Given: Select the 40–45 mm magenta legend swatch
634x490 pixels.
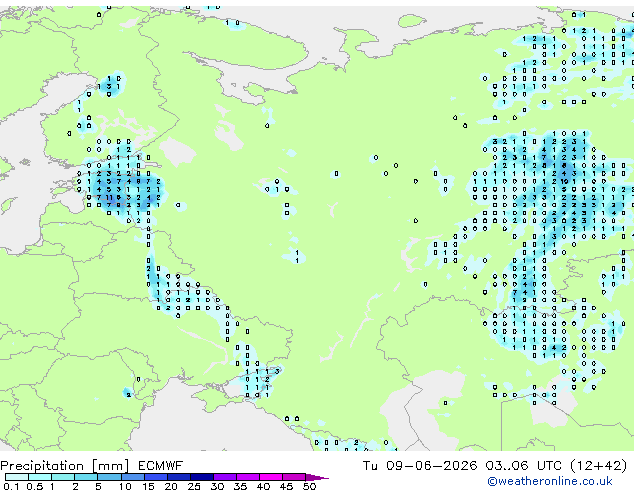Looking at the screenshot, I should [271, 477].
